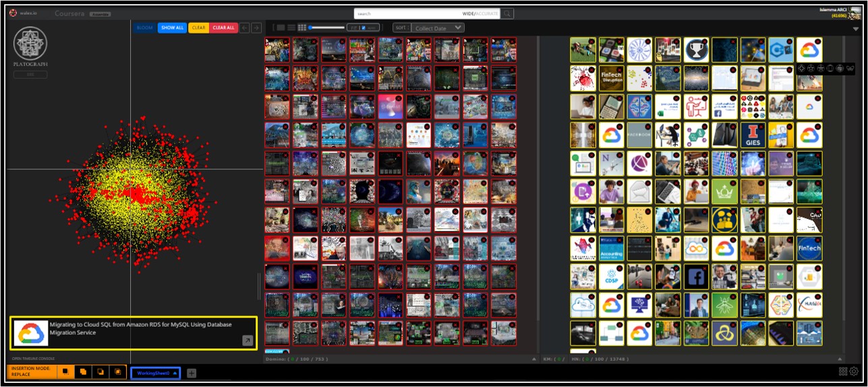Open settings gear at bottom right

(854, 371)
